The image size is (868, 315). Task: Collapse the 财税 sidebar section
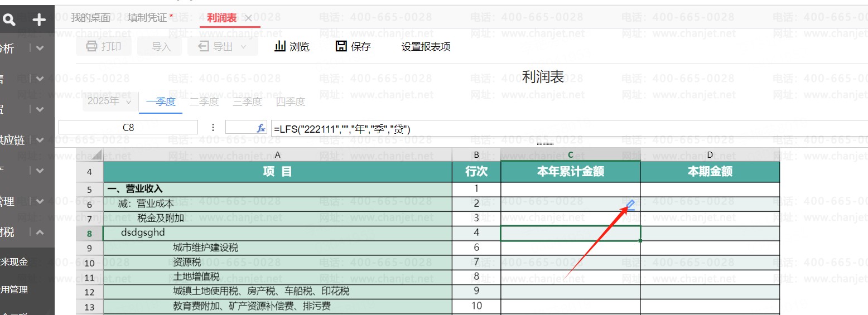40,232
